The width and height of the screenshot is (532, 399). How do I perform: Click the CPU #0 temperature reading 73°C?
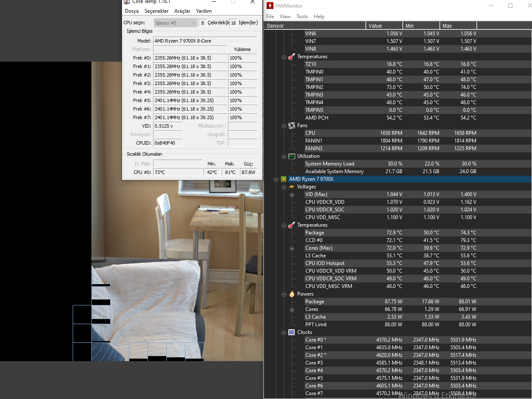pyautogui.click(x=178, y=172)
